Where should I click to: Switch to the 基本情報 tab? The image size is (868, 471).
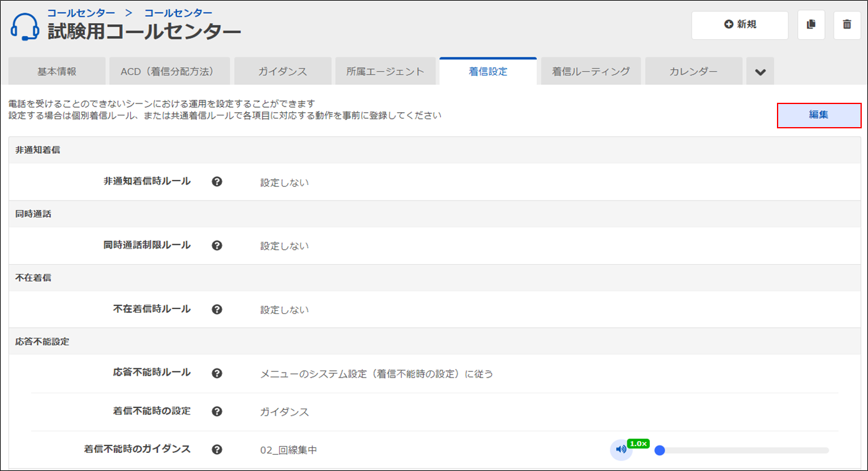57,72
